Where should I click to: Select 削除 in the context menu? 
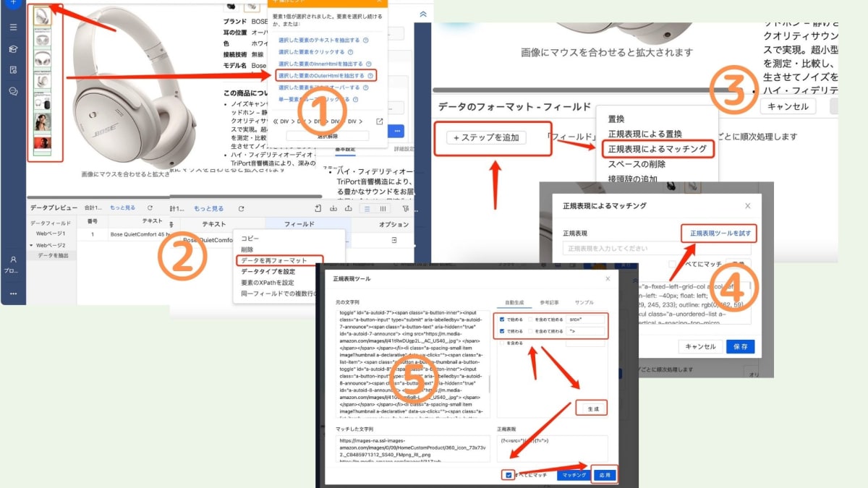(247, 249)
